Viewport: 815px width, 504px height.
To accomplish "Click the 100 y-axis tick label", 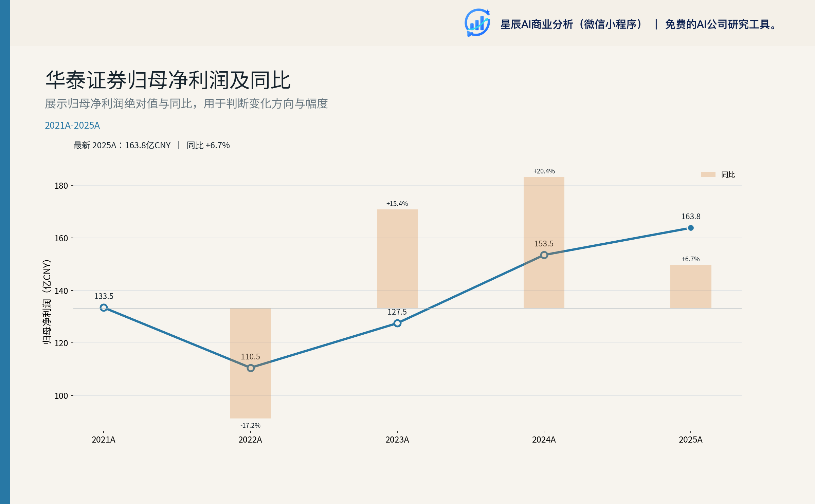I will [61, 396].
